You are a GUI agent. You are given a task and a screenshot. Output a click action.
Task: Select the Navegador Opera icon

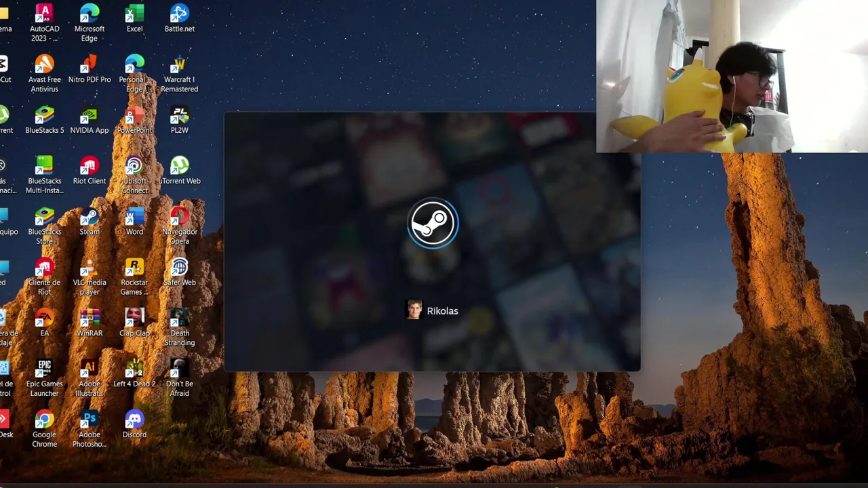click(x=180, y=226)
